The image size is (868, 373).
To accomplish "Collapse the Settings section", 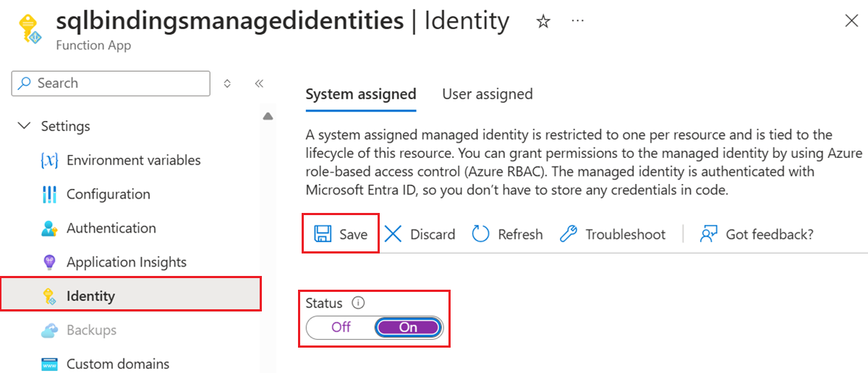I will [25, 126].
